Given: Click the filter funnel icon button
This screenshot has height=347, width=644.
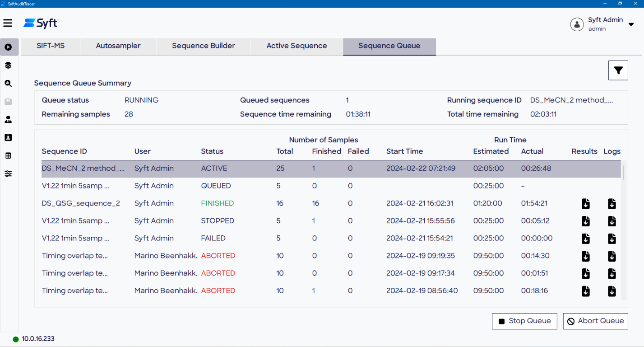Looking at the screenshot, I should [x=618, y=70].
